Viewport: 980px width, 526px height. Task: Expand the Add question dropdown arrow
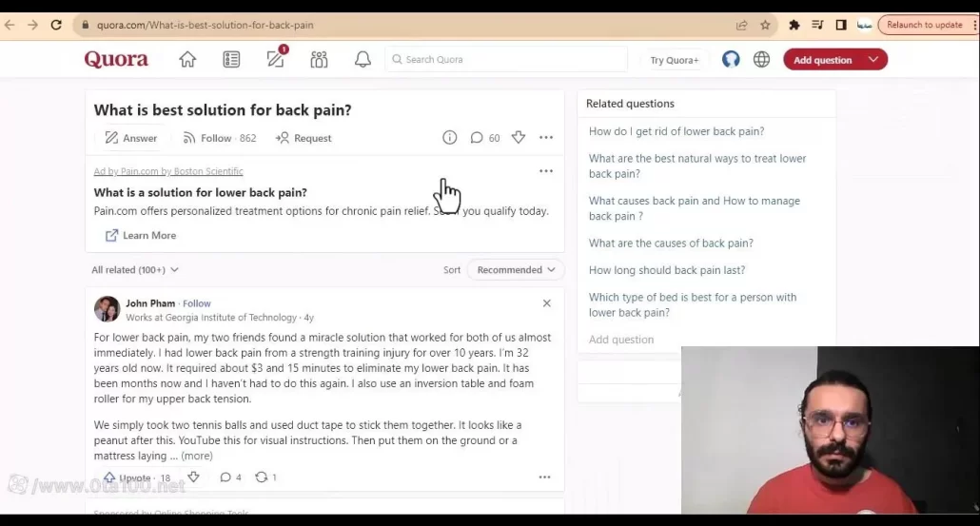pos(872,60)
